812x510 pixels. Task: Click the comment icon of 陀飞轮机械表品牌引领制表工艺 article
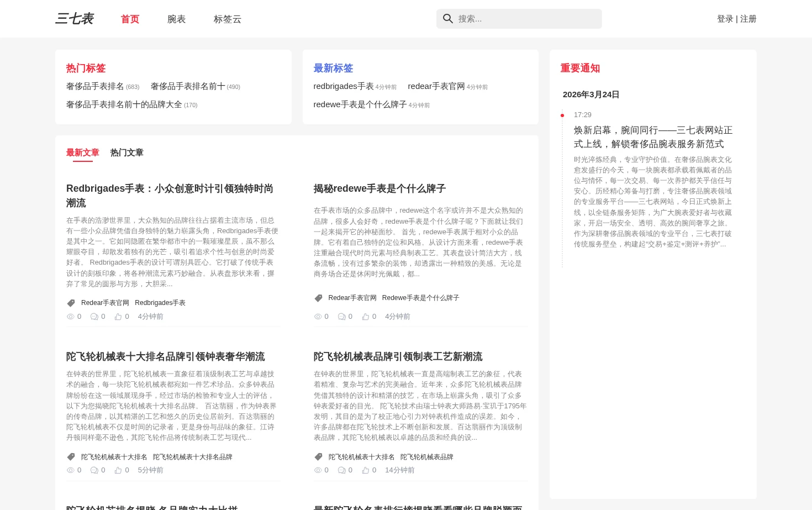[x=341, y=470]
